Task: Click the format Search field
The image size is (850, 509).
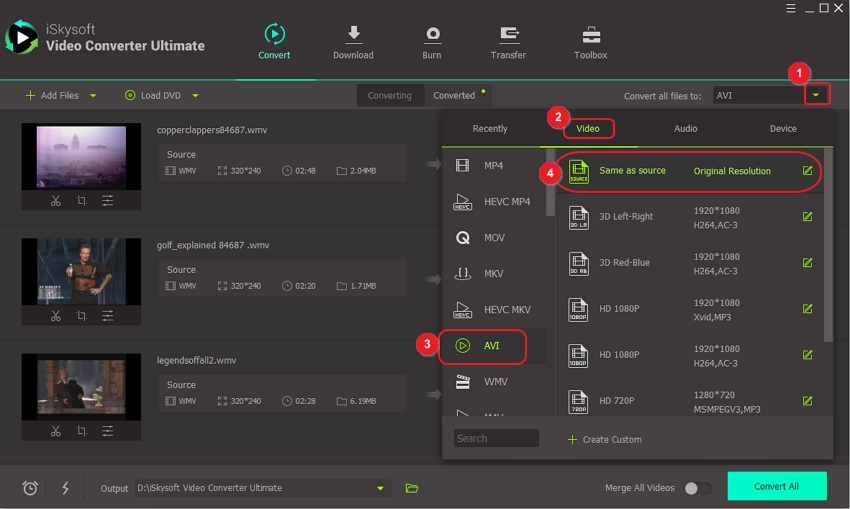Action: (496, 438)
